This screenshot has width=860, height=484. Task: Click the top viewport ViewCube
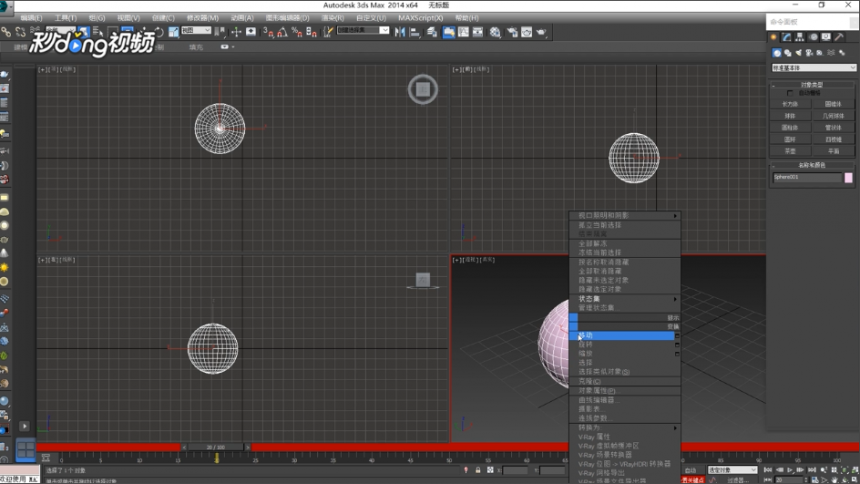[x=423, y=89]
